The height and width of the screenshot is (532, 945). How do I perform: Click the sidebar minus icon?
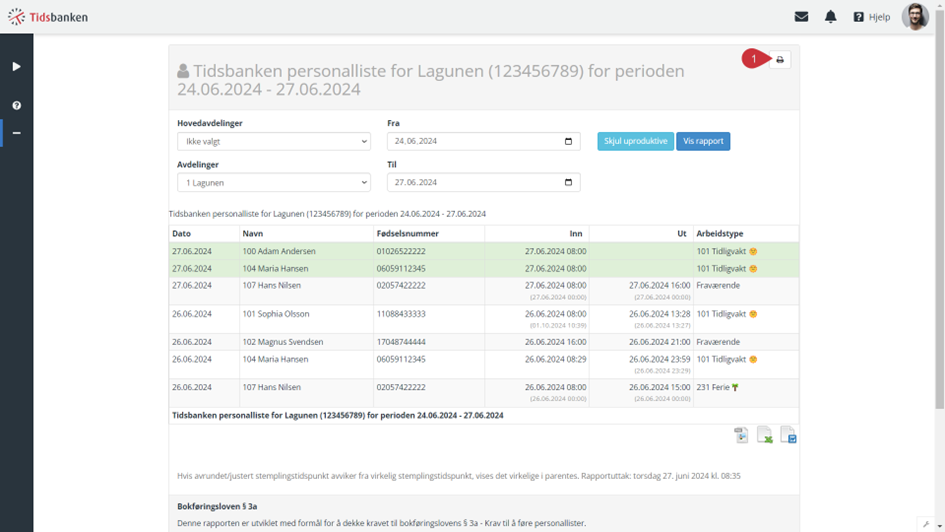(16, 133)
